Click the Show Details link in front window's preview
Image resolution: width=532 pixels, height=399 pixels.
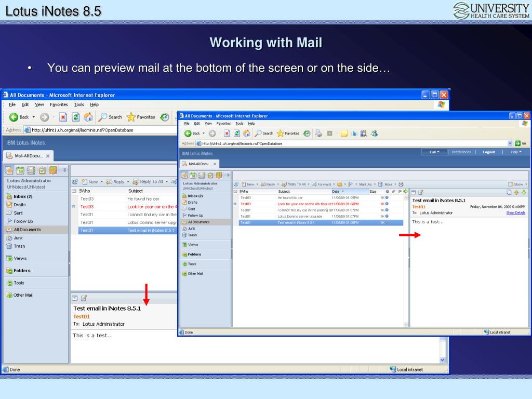[515, 212]
